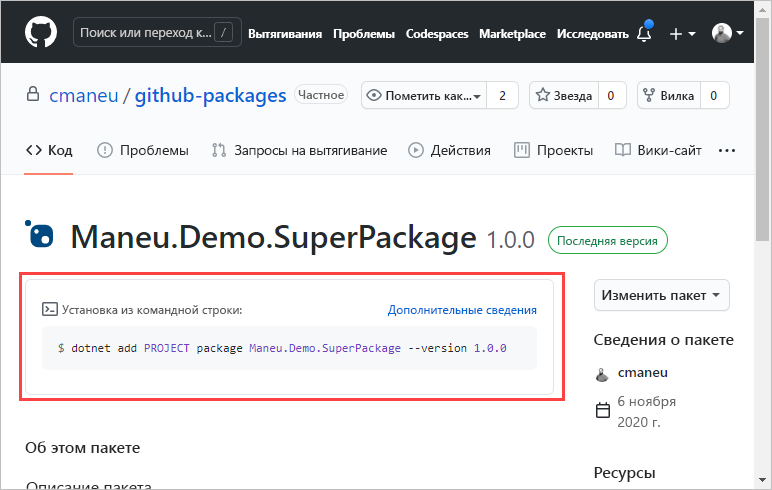Switch to the Проблемы repository tab
Viewport: 772px width, 490px height.
point(143,150)
